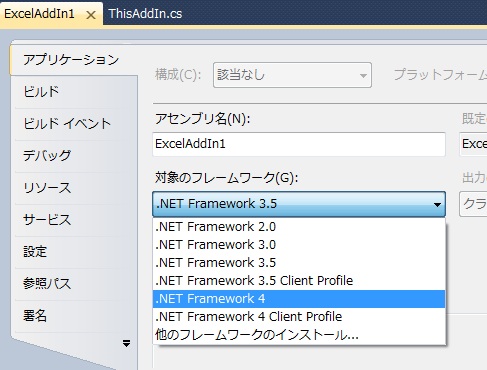Go to the デバッグ page
The image size is (487, 370).
(x=47, y=156)
